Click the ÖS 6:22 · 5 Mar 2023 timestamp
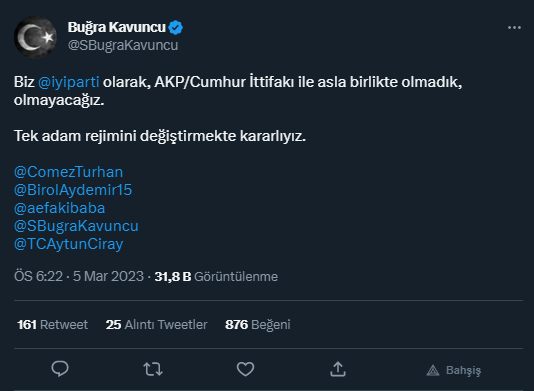This screenshot has height=391, width=534. pyautogui.click(x=79, y=277)
